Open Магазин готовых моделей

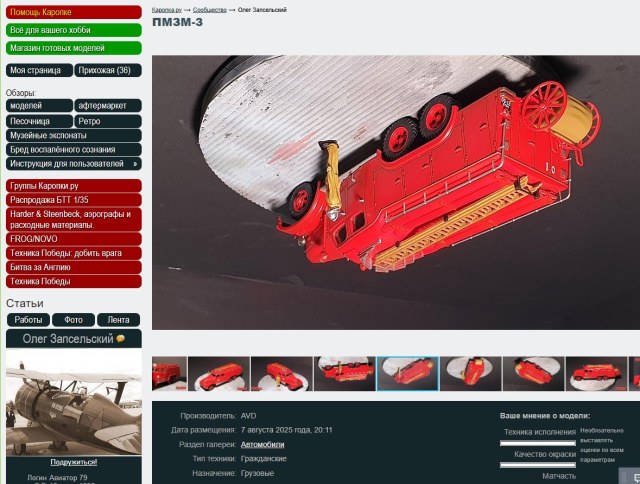coord(73,48)
